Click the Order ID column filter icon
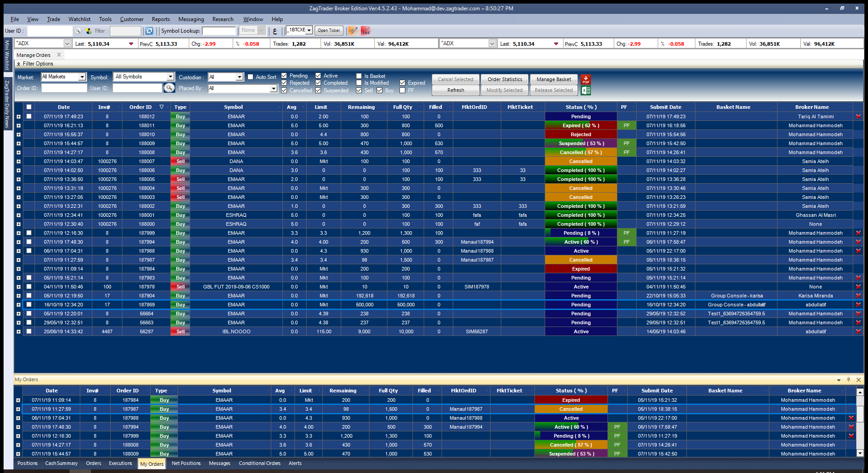 point(162,107)
